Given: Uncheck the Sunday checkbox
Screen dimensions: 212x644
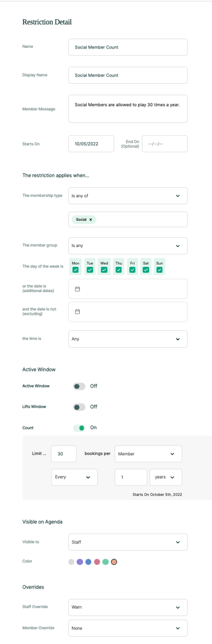Looking at the screenshot, I should click(160, 270).
